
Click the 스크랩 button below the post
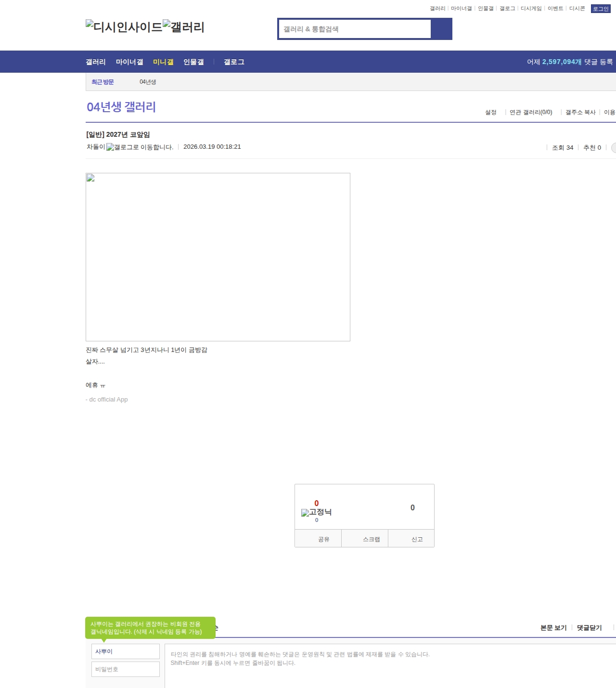point(371,539)
